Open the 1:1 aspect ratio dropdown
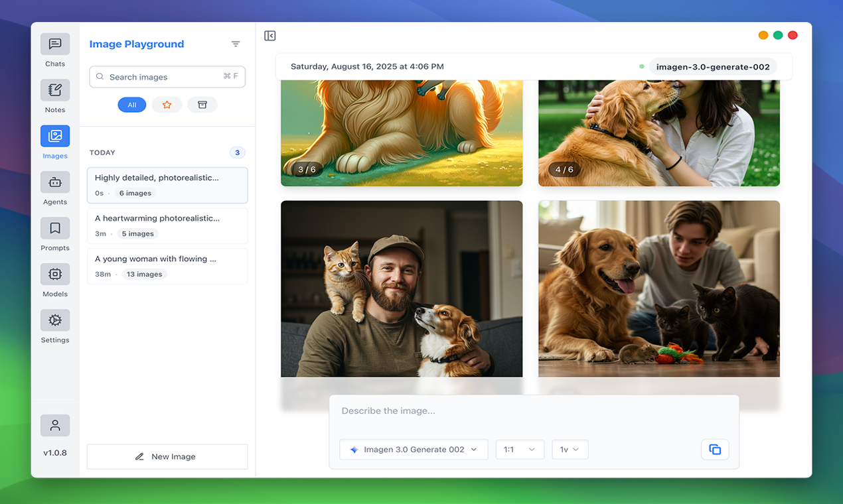 520,449
